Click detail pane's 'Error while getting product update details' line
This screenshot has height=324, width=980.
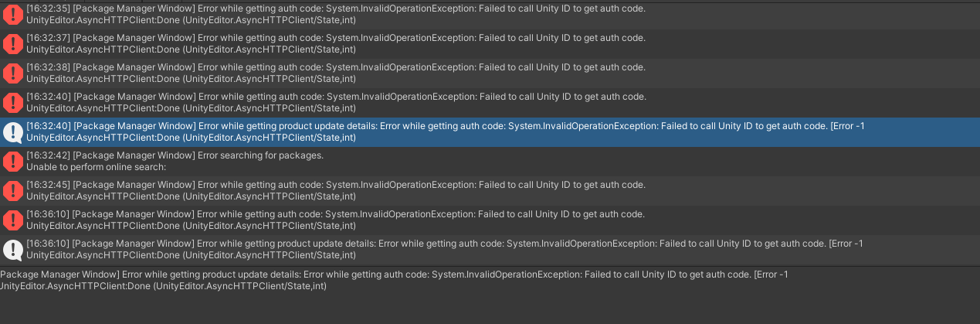point(394,275)
